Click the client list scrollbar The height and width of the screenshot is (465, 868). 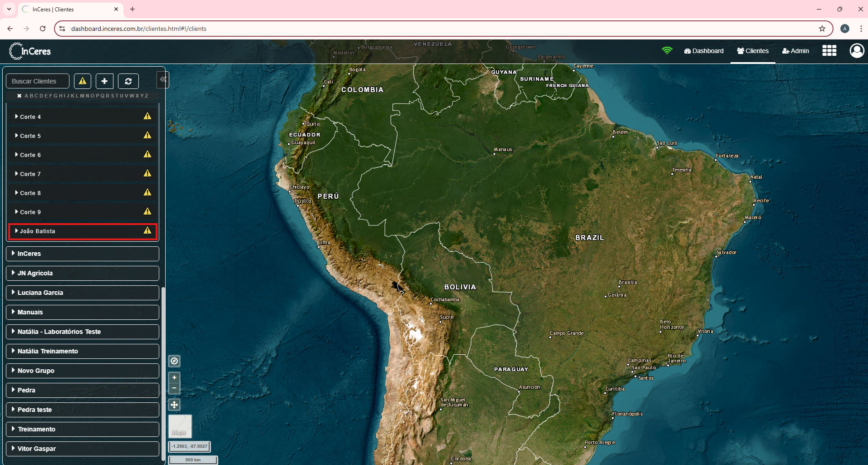pos(163,374)
